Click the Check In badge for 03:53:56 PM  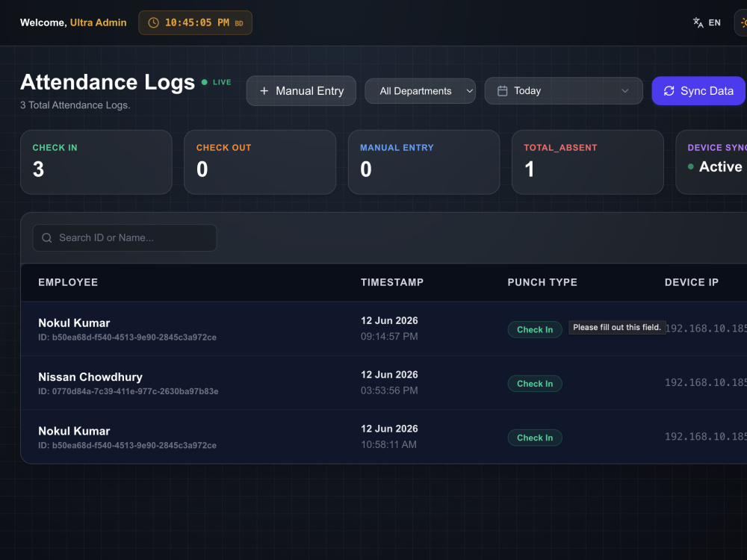pos(535,384)
